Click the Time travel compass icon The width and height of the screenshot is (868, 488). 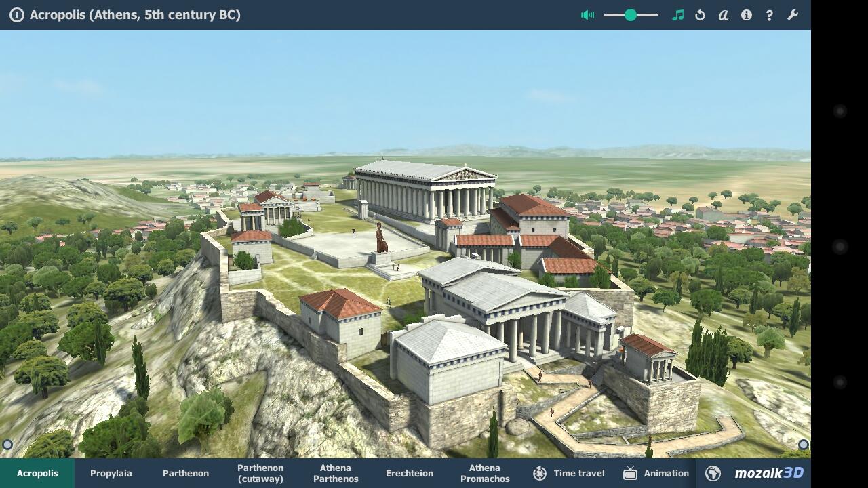540,473
